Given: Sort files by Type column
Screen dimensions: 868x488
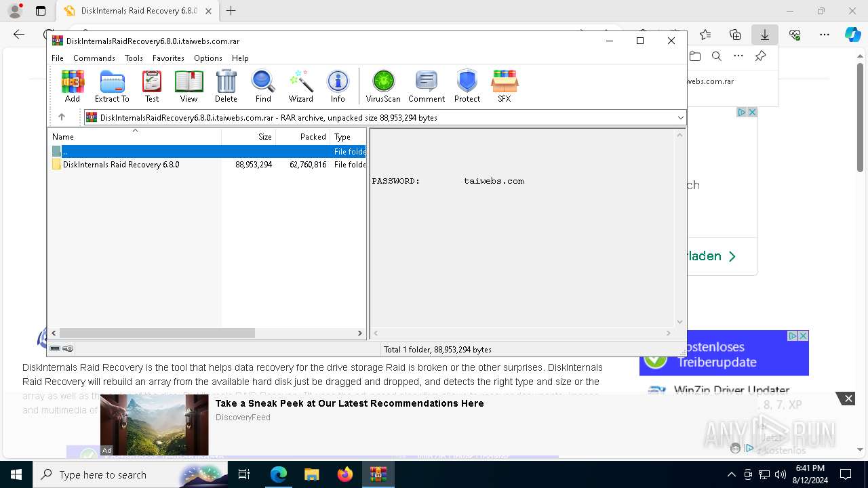Looking at the screenshot, I should pos(348,137).
